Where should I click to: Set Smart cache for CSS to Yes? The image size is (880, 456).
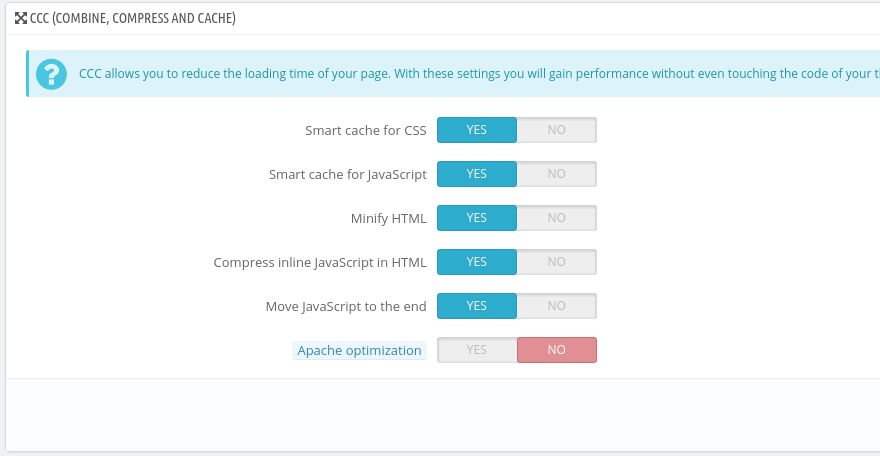pos(477,130)
